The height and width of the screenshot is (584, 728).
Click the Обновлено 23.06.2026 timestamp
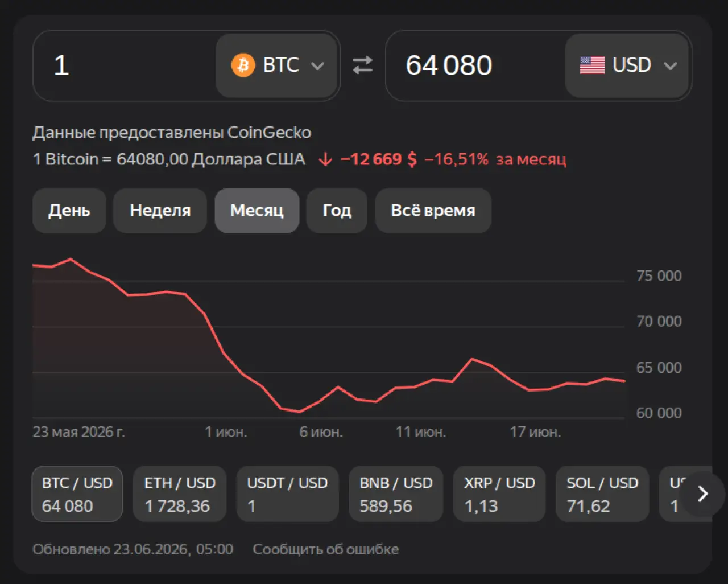click(x=133, y=549)
